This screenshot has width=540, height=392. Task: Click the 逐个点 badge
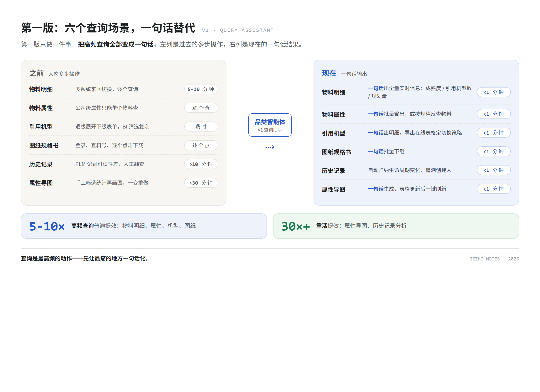(x=201, y=145)
